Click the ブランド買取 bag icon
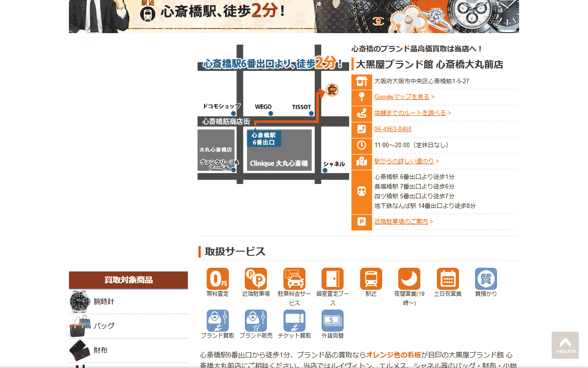 [218, 321]
